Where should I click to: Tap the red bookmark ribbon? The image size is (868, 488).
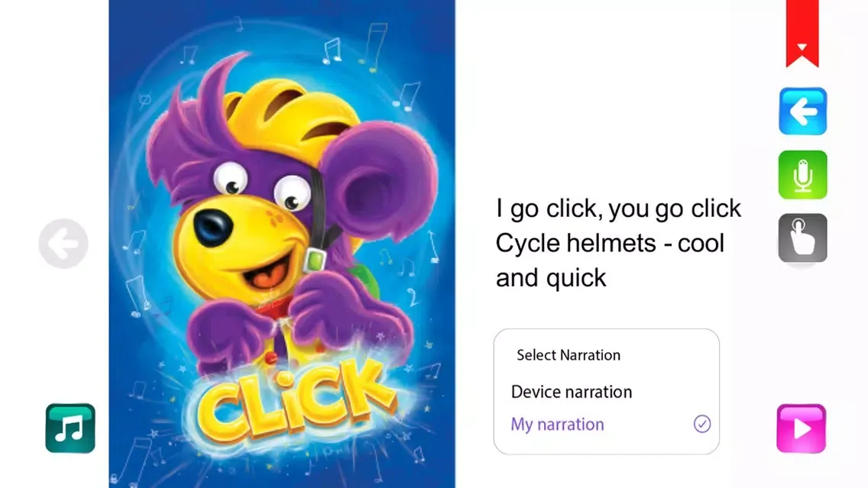click(802, 32)
